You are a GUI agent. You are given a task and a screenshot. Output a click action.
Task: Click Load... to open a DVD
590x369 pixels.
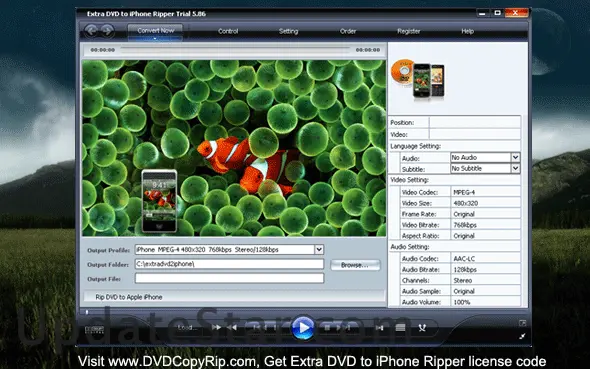[187, 328]
